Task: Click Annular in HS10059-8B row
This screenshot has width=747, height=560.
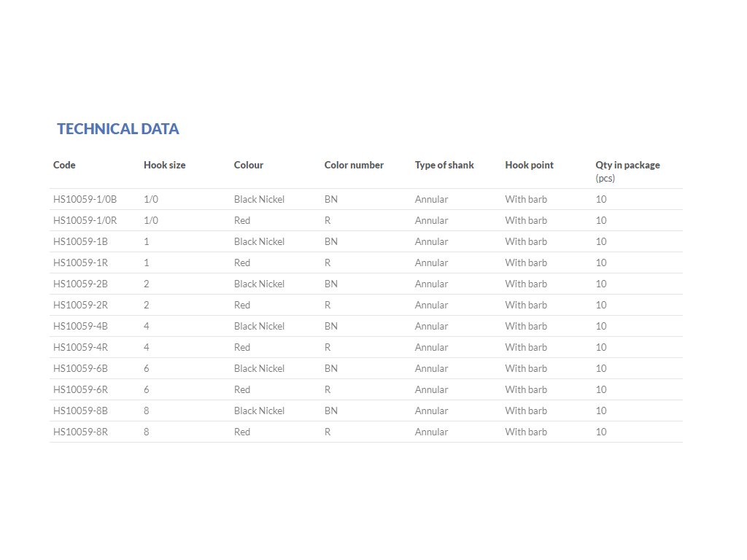Action: (x=431, y=411)
